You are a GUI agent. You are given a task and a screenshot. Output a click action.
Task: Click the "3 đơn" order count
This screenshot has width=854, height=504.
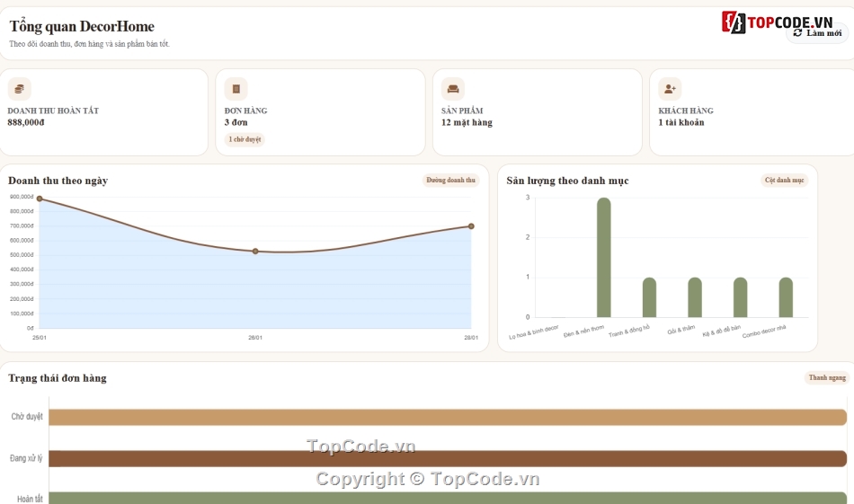pos(236,122)
